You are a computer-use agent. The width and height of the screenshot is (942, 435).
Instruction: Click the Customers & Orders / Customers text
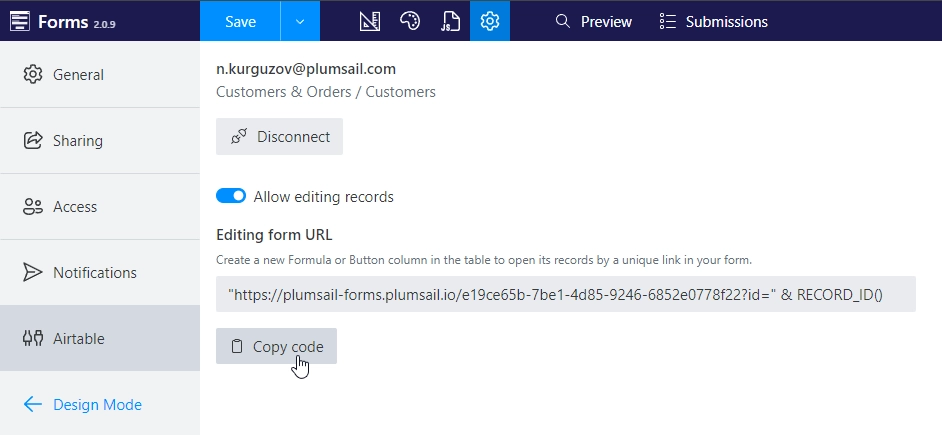point(326,92)
